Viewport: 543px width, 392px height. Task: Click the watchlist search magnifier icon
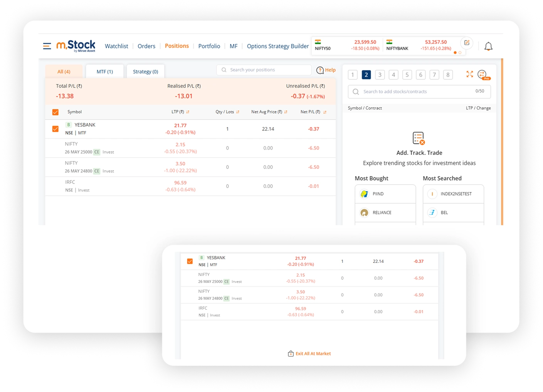click(356, 92)
